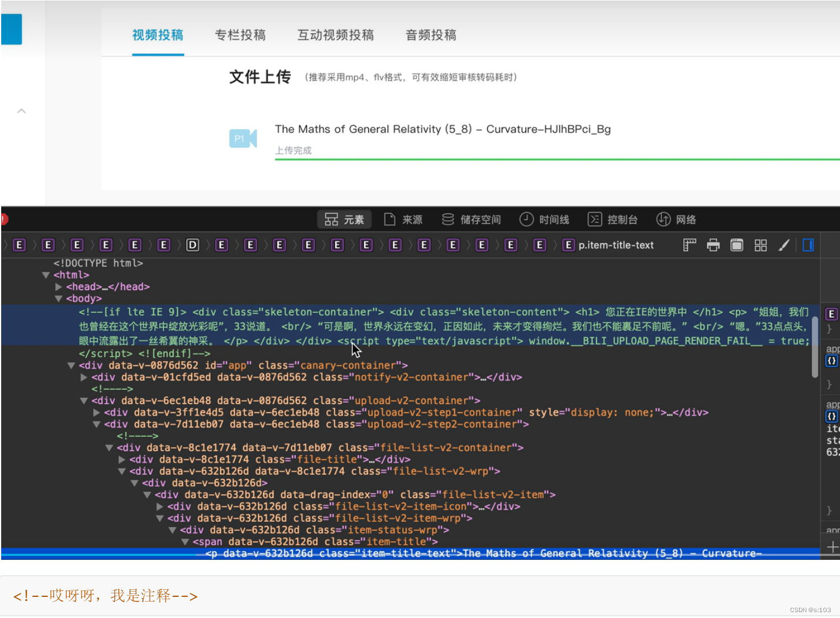Select the D document icon in the breadcrumb
This screenshot has width=840, height=618.
[193, 245]
